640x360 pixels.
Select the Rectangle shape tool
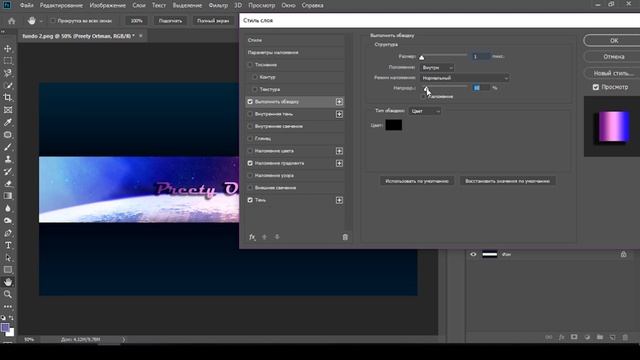click(x=8, y=270)
